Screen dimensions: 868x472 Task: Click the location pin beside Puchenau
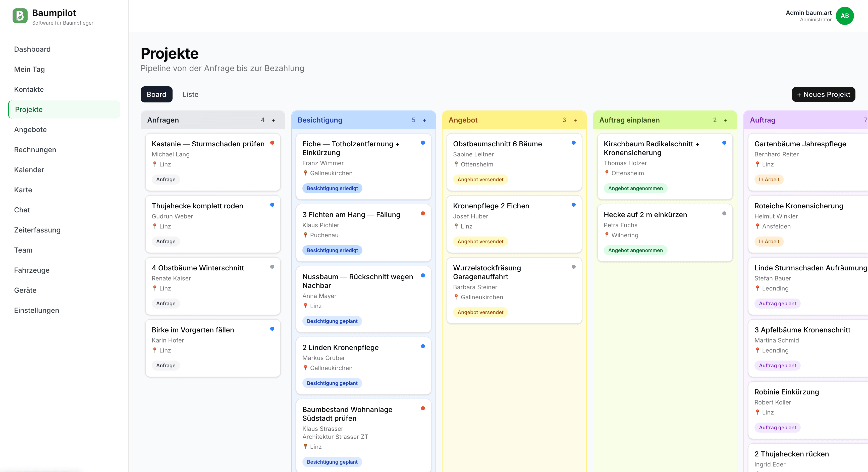coord(305,235)
